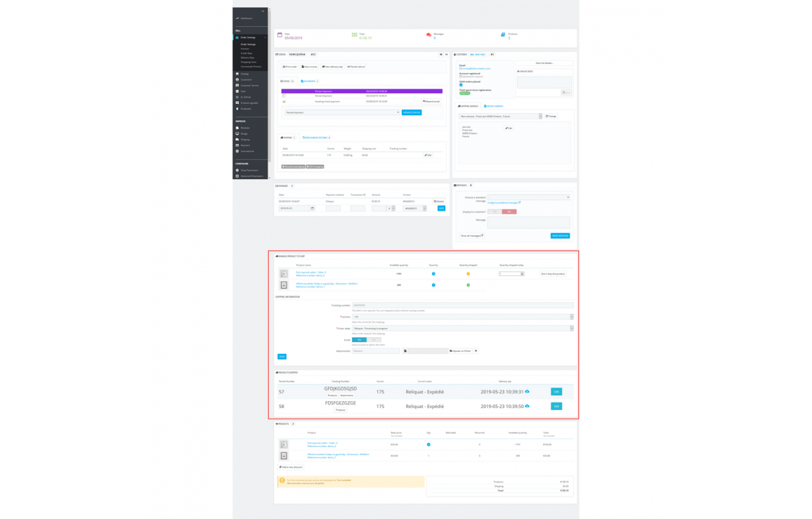Image resolution: width=812 pixels, height=519 pixels.
Task: Enable Display to customer for the message
Action: pyautogui.click(x=495, y=212)
